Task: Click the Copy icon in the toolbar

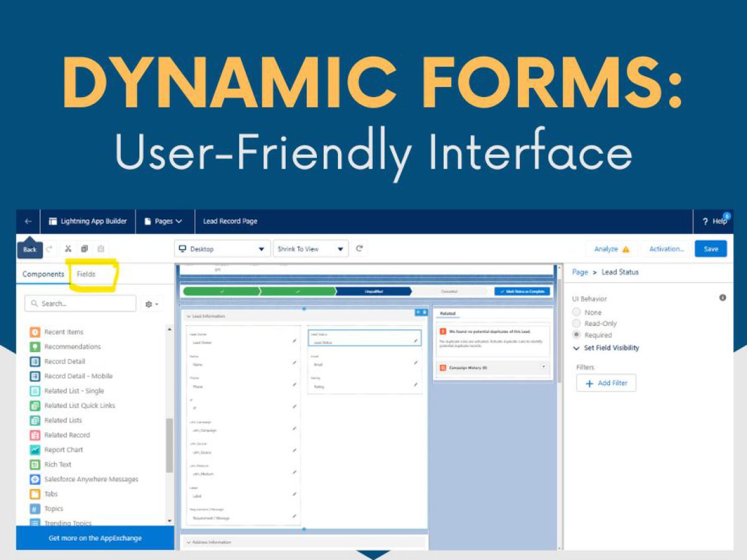Action: [85, 249]
